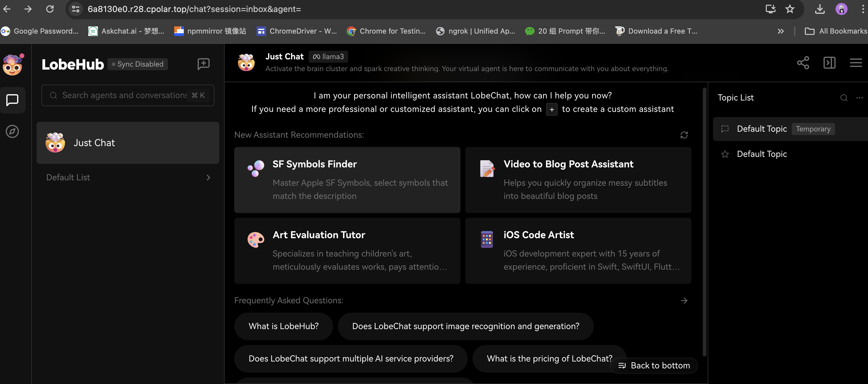Reload the current page
This screenshot has width=868, height=384.
tap(50, 9)
